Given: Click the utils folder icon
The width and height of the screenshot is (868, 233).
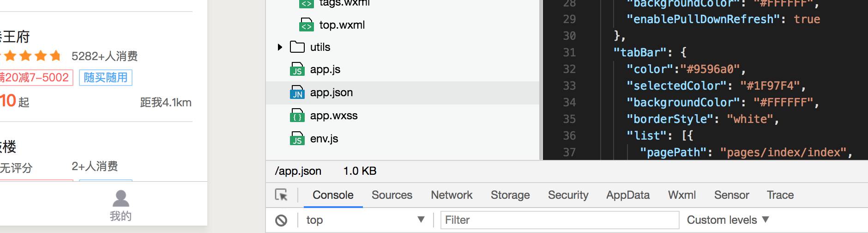Looking at the screenshot, I should 297,47.
